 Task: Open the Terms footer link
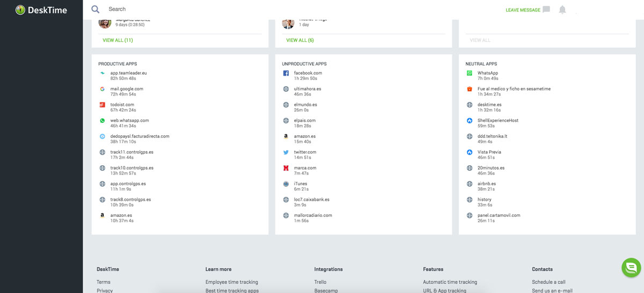pos(104,282)
